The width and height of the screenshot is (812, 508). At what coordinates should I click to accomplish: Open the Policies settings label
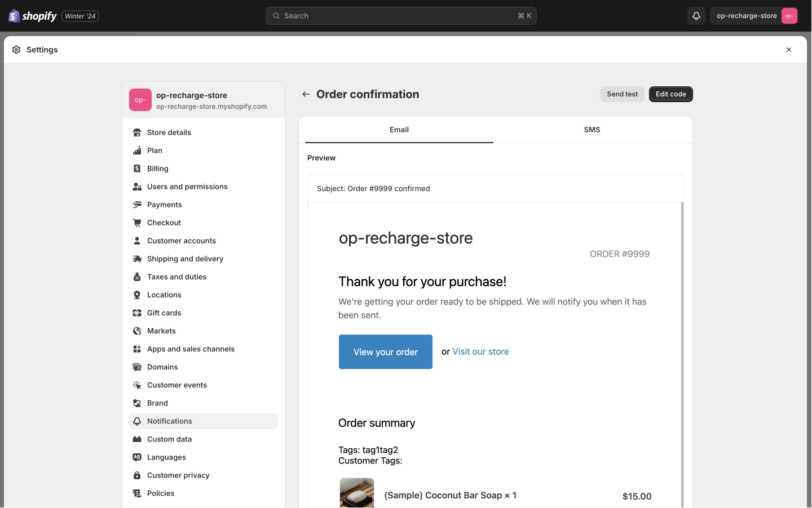(x=161, y=493)
